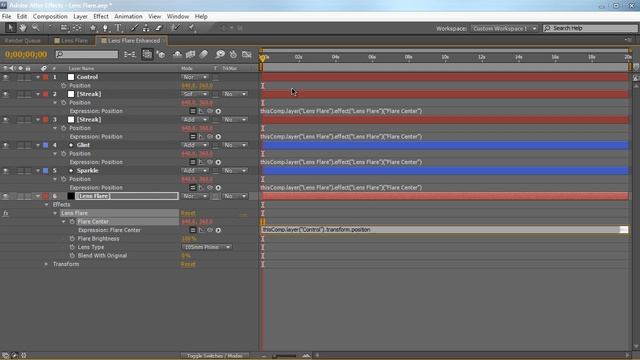Expand the Transform group arrow
This screenshot has height=360, width=640.
46,264
